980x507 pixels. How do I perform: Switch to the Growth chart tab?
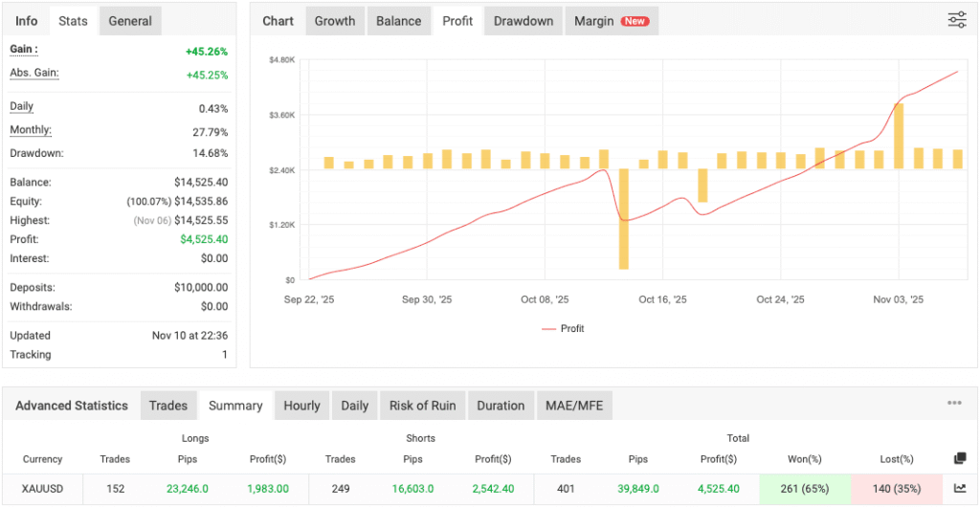click(x=335, y=21)
